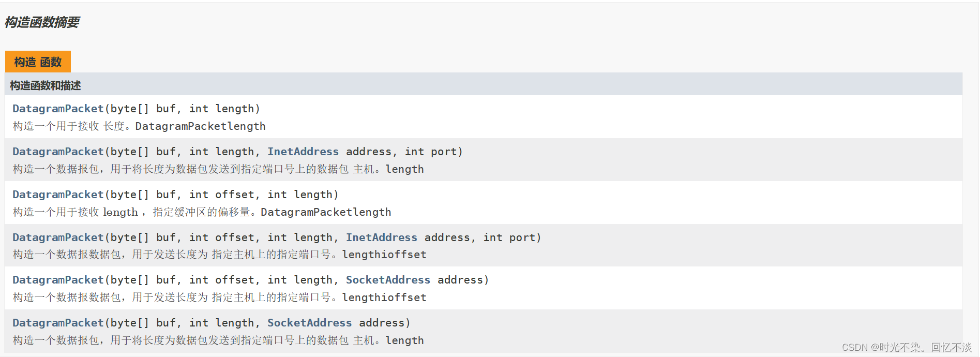Viewport: 980px width, 357px height.
Task: Click the 构造函数摘要 section heading
Action: [42, 22]
